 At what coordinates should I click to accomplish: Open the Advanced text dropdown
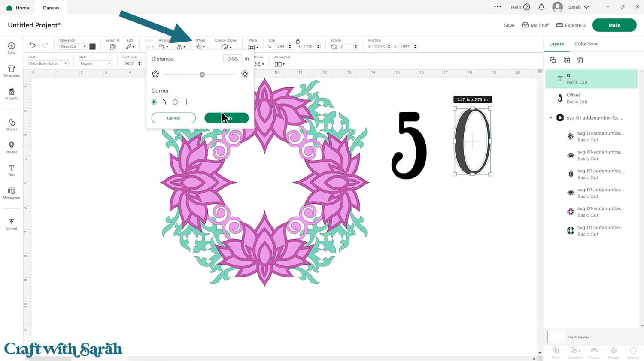279,64
